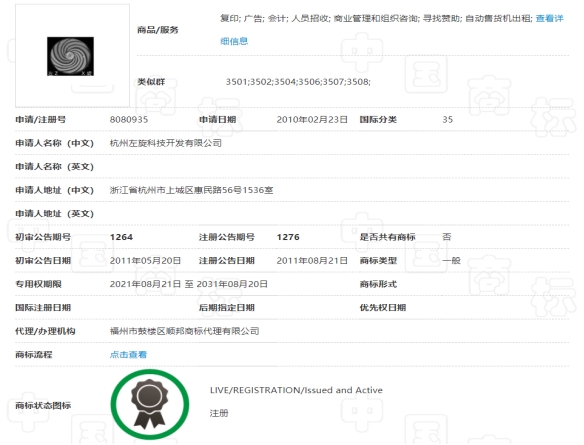Click the 是否共有商标 value 否
This screenshot has height=445, width=584.
[x=447, y=237]
